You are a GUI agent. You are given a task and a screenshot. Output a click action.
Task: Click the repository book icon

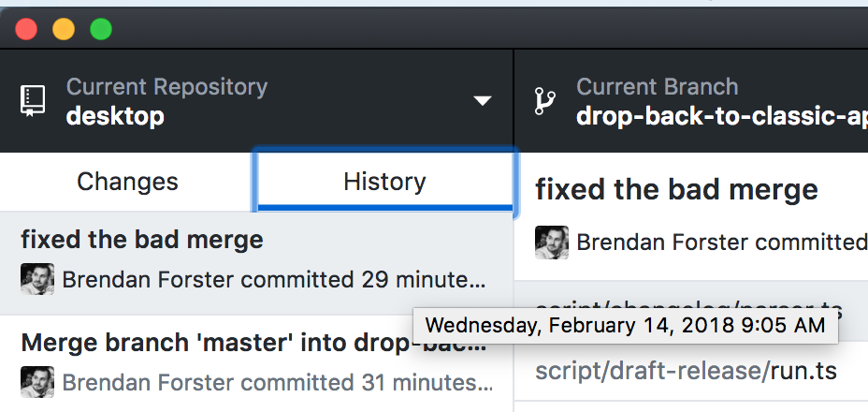pyautogui.click(x=34, y=101)
